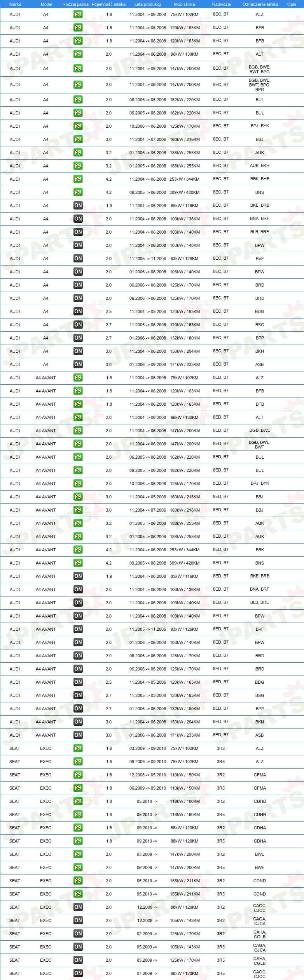The height and width of the screenshot is (980, 304).
Task: Select '253kW / 344KM' in the A4 Avant BBK row
Action: coord(185,550)
